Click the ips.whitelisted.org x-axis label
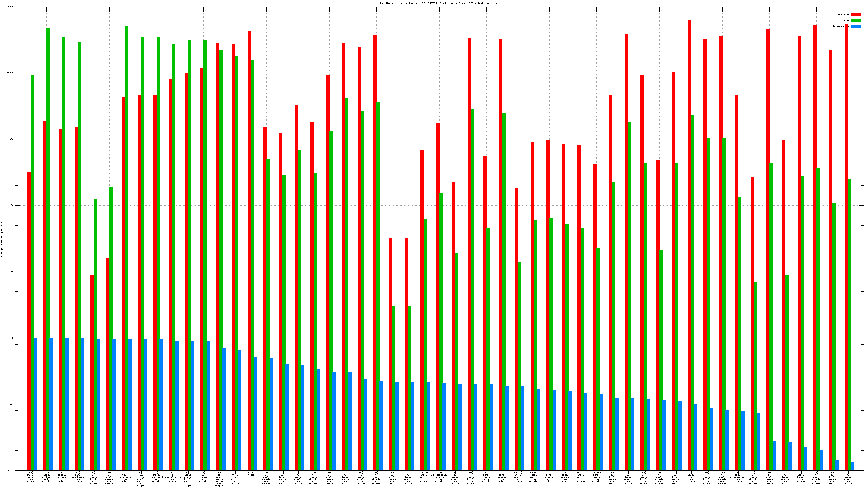Screen dimensions: 868x488 tap(738, 477)
